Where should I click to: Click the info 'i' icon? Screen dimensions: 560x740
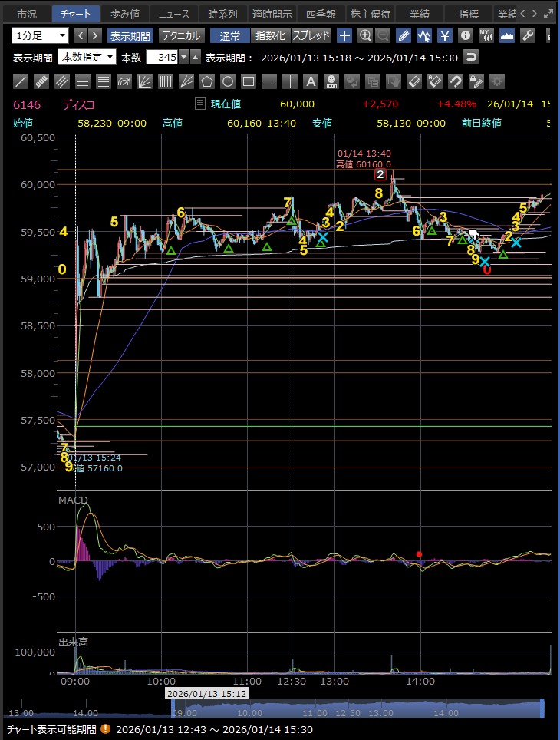click(x=465, y=35)
